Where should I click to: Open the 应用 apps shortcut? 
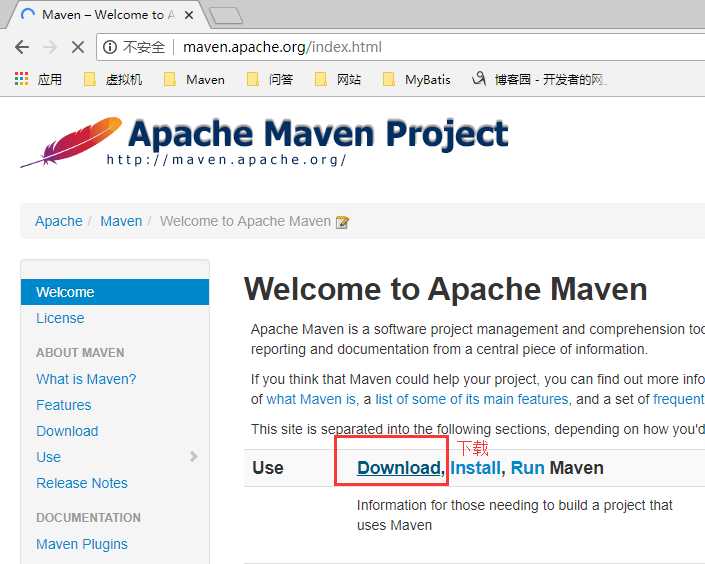tap(38, 79)
